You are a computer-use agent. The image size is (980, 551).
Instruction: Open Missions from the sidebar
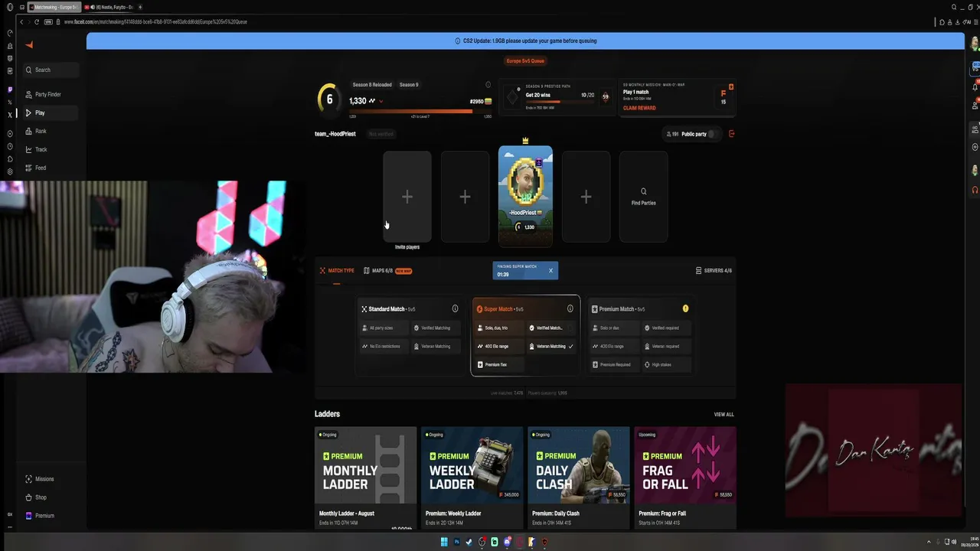pyautogui.click(x=49, y=479)
